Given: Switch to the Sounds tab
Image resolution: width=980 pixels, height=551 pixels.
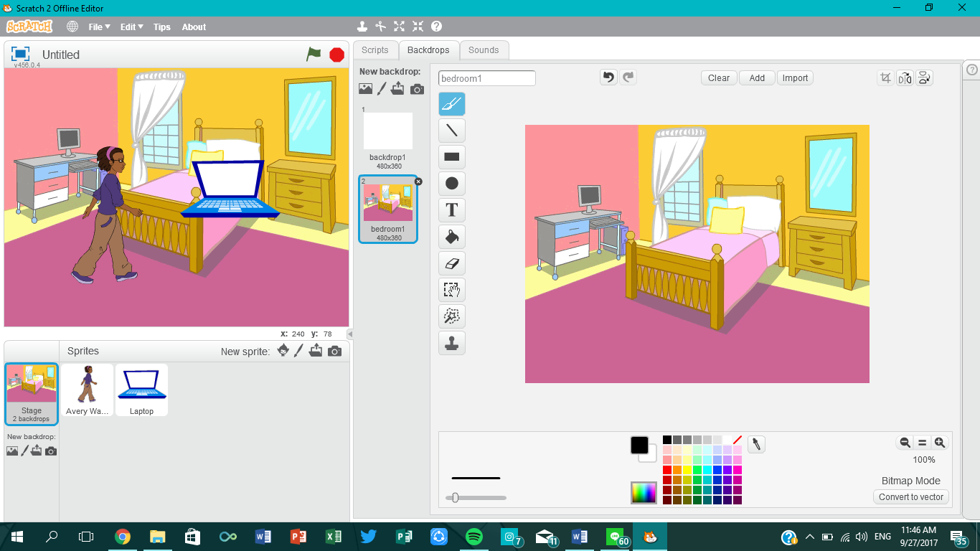Looking at the screenshot, I should [x=484, y=50].
